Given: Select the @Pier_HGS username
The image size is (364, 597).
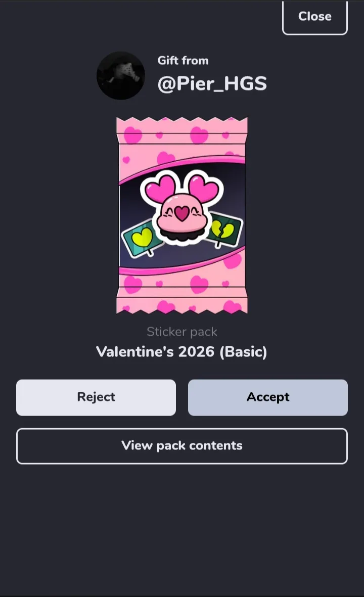Looking at the screenshot, I should tap(212, 83).
